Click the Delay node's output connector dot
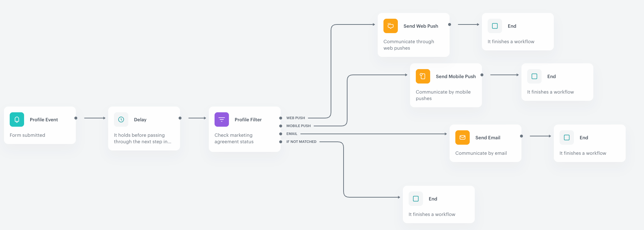 [180, 118]
